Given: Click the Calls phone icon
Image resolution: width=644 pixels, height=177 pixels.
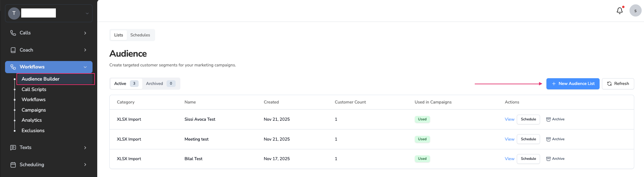Looking at the screenshot, I should click(13, 33).
